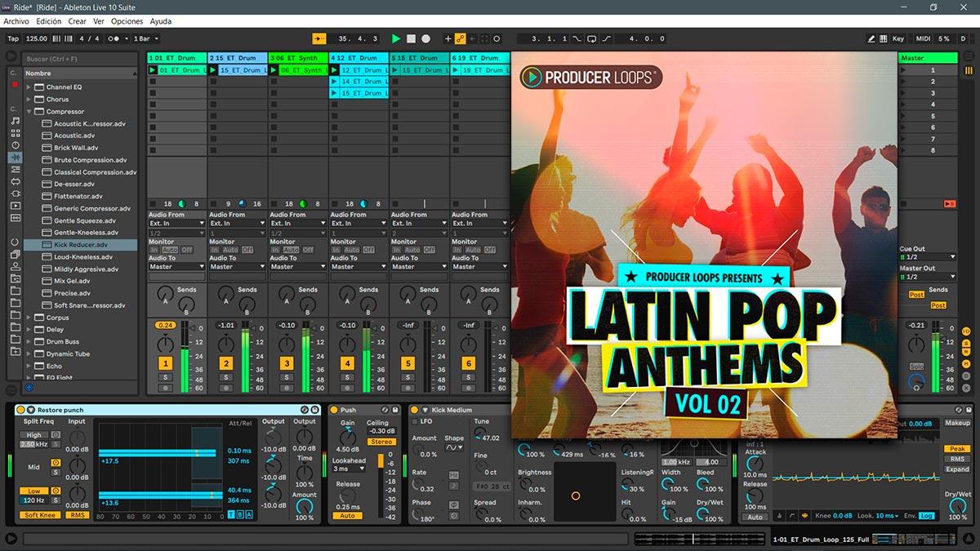Open the Sounds category note icon in browser
980x551 pixels.
(15, 121)
